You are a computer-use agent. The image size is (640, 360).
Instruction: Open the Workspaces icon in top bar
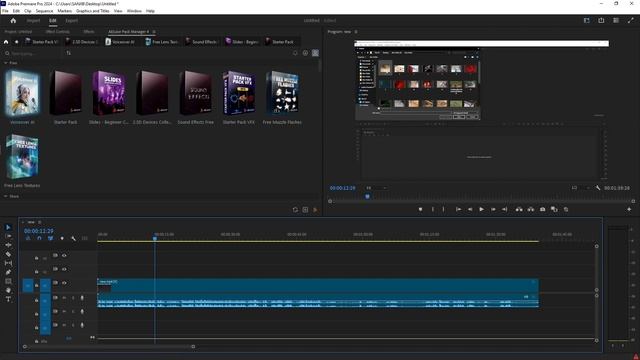click(587, 20)
